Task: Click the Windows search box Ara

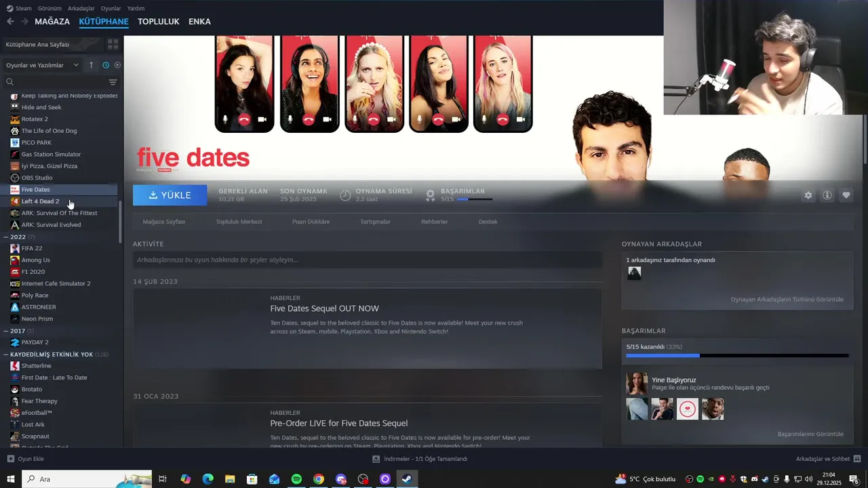Action: 87,479
